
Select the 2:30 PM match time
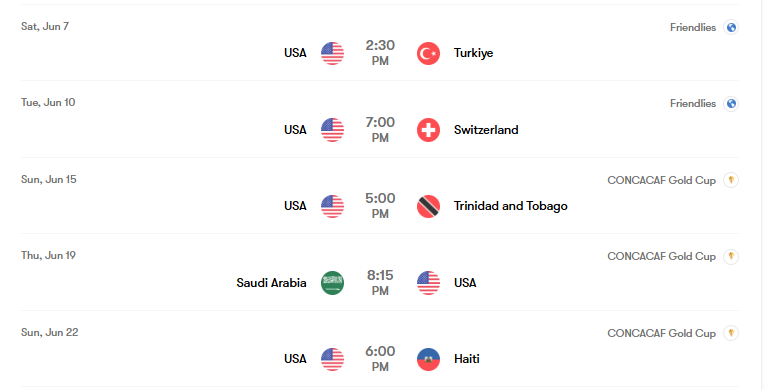point(380,53)
